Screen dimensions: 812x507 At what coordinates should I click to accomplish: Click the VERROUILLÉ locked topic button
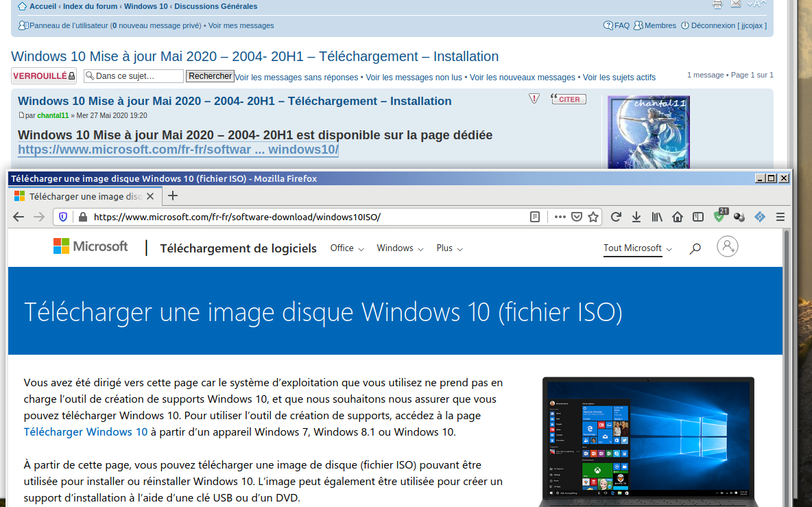point(44,76)
